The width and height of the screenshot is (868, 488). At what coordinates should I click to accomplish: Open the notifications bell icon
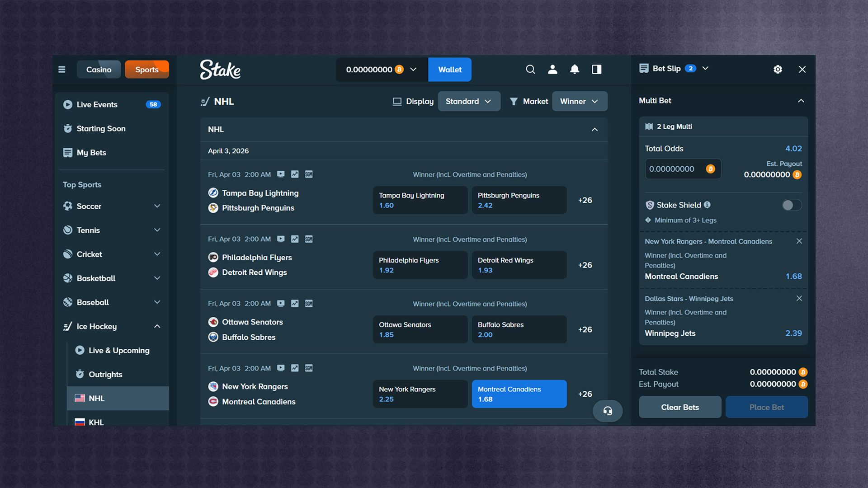575,69
